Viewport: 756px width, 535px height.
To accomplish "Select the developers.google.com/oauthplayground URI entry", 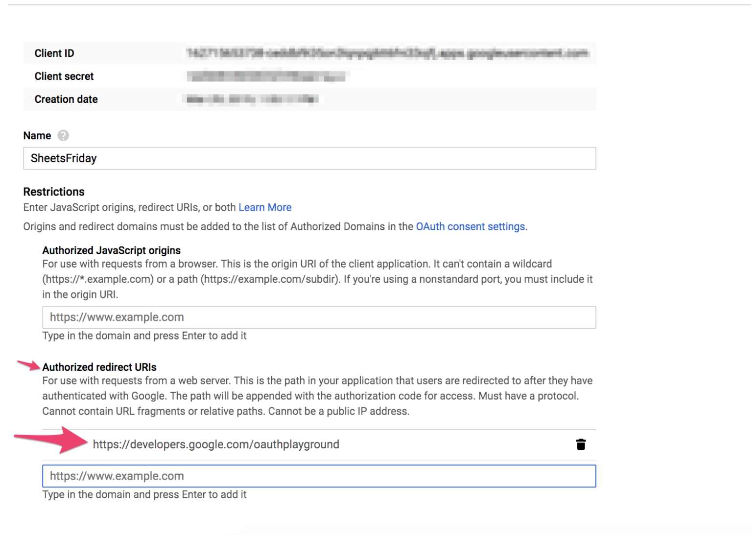I will tap(216, 444).
